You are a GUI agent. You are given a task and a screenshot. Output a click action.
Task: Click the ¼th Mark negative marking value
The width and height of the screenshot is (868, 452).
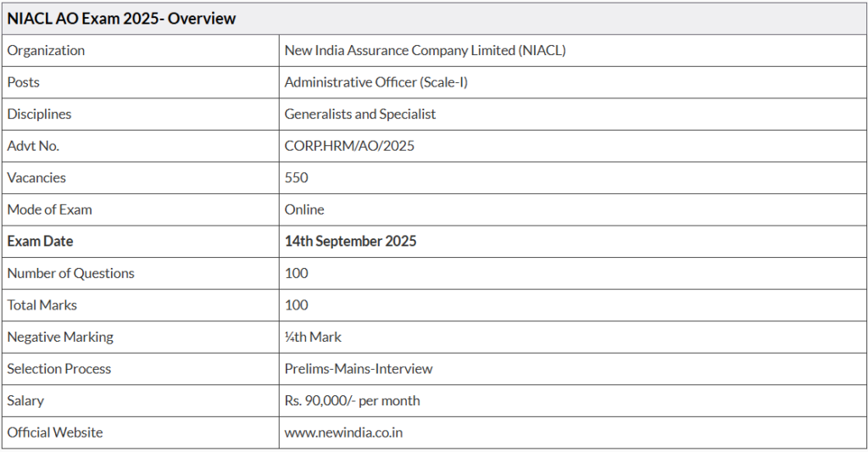tap(313, 337)
